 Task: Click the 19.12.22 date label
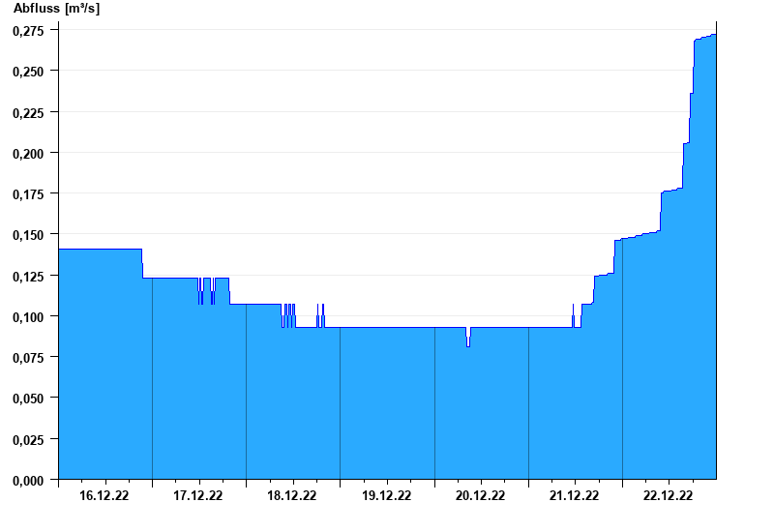pyautogui.click(x=386, y=495)
